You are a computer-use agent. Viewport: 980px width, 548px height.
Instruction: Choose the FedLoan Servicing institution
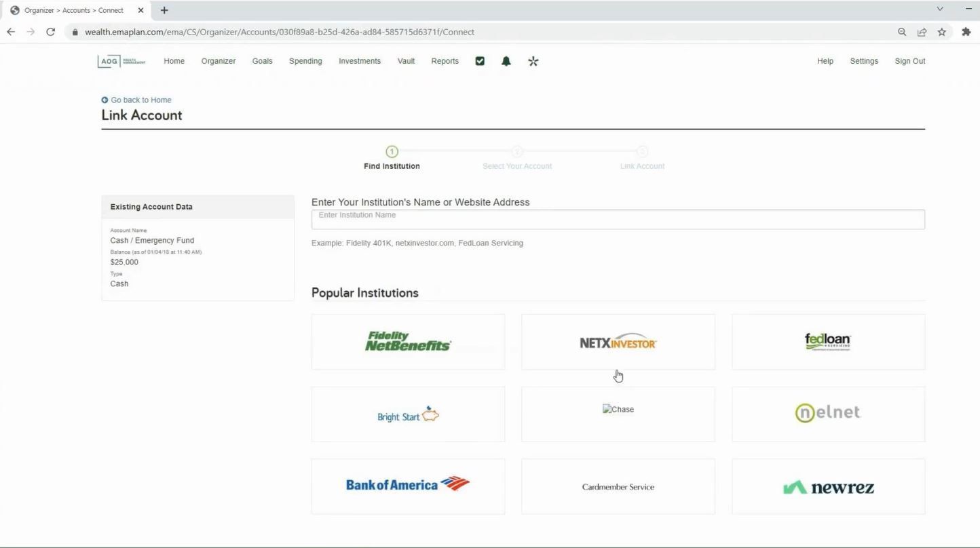tap(828, 342)
